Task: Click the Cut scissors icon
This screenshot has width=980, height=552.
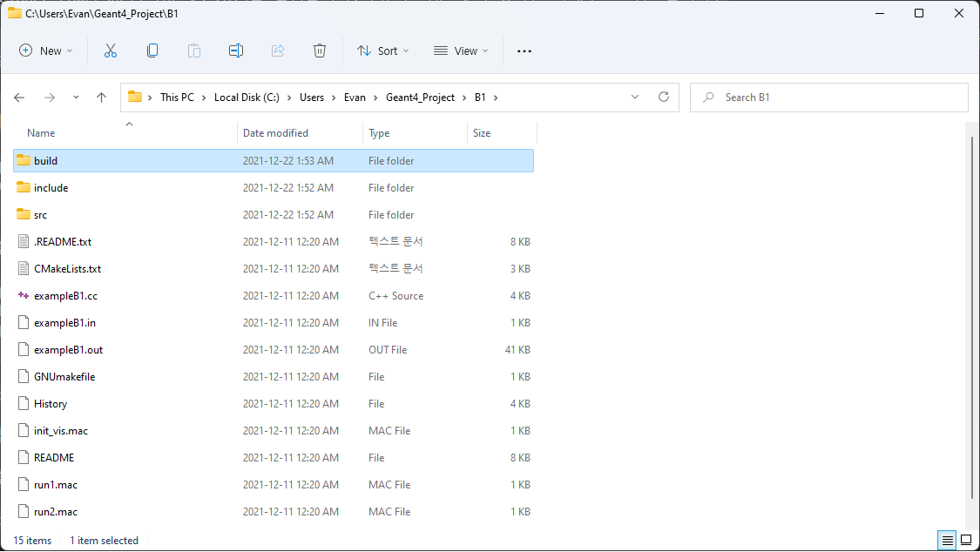Action: 111,51
